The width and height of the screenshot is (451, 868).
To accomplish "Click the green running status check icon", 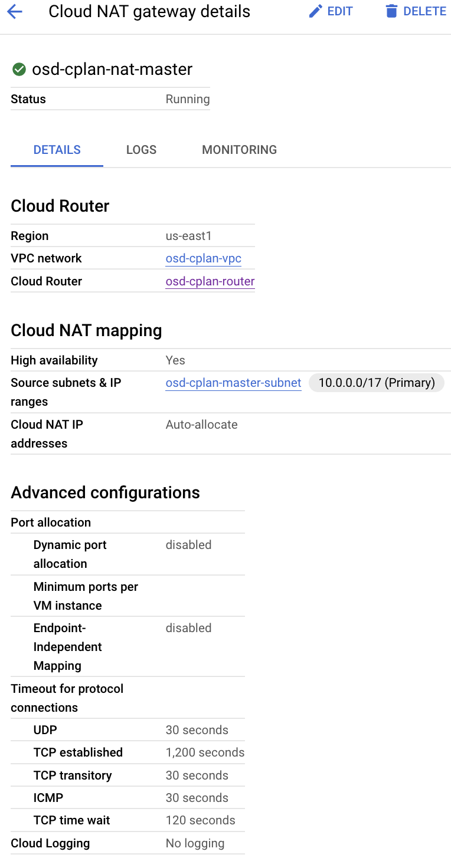I will coord(18,69).
